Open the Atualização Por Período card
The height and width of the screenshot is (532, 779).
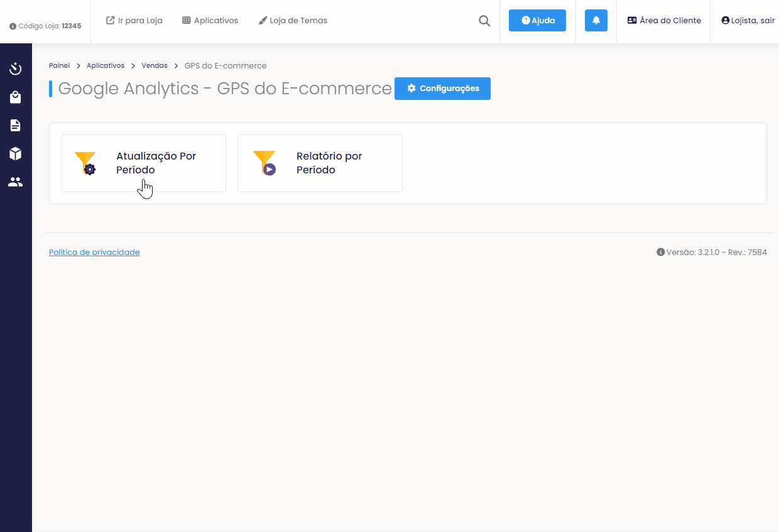[143, 163]
